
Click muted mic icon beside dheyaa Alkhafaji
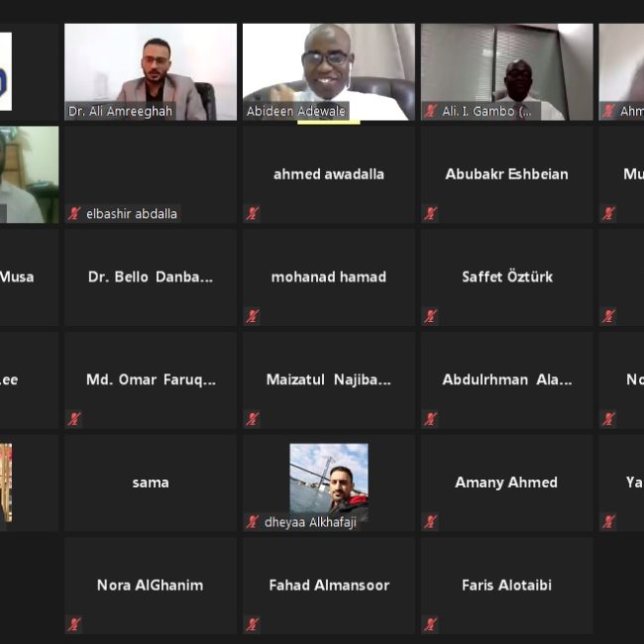253,522
